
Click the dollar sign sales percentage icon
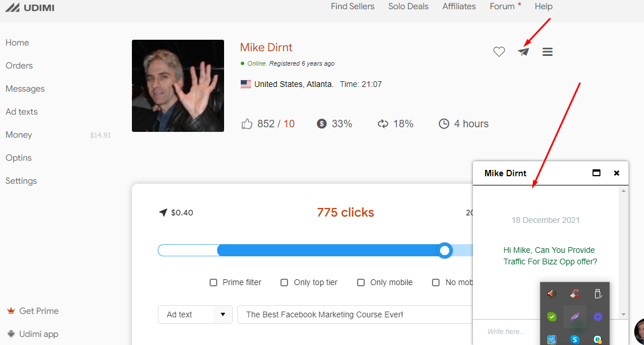tap(321, 124)
